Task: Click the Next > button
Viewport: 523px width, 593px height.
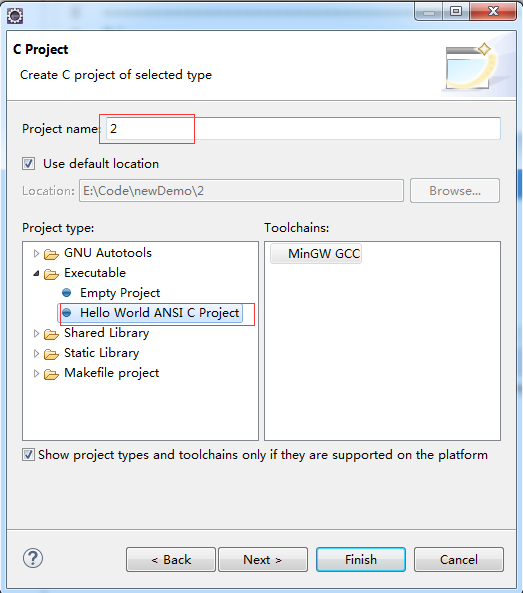Action: click(263, 559)
